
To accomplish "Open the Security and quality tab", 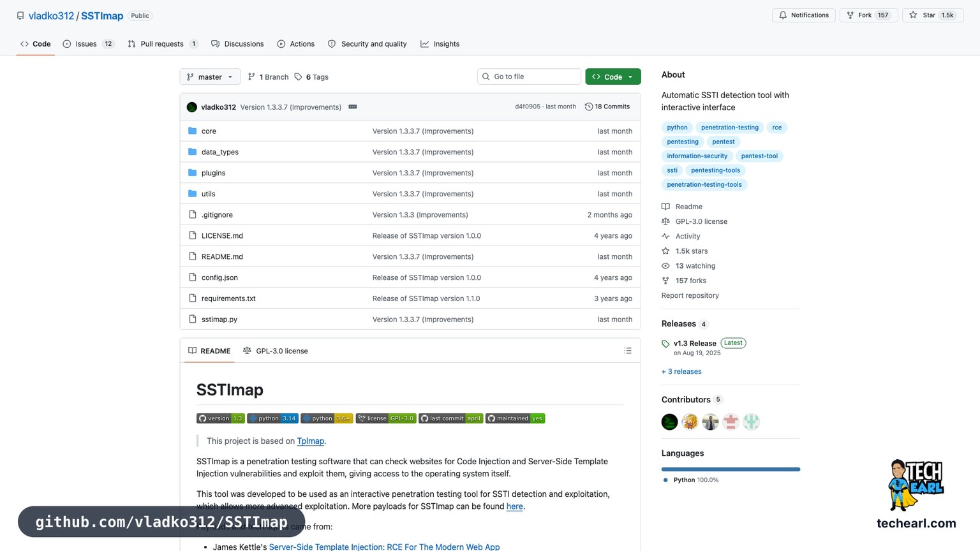I will pos(367,44).
